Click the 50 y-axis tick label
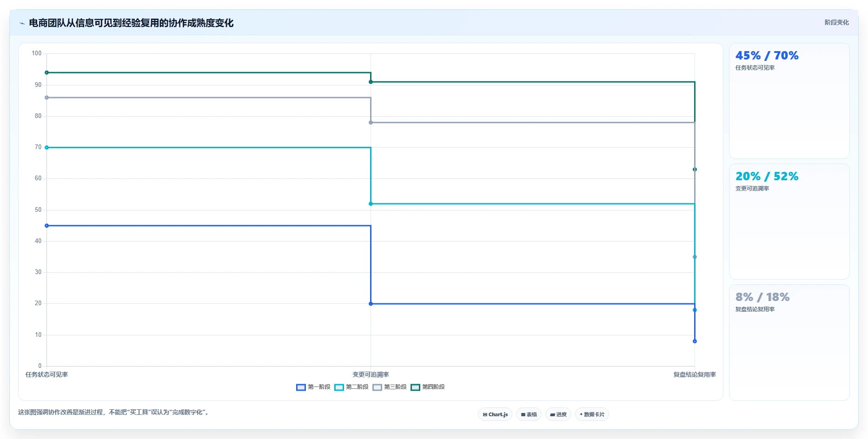 tap(38, 210)
